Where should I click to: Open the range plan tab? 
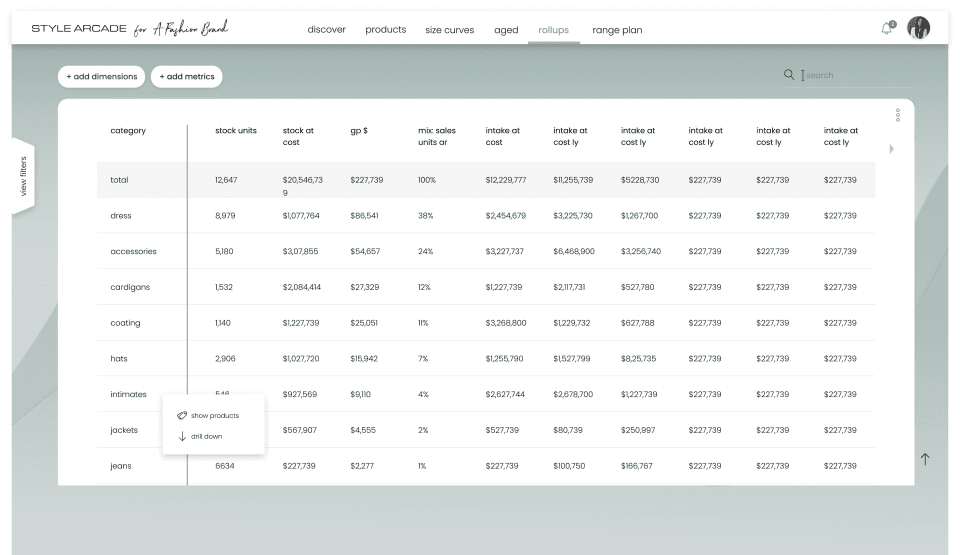click(617, 30)
